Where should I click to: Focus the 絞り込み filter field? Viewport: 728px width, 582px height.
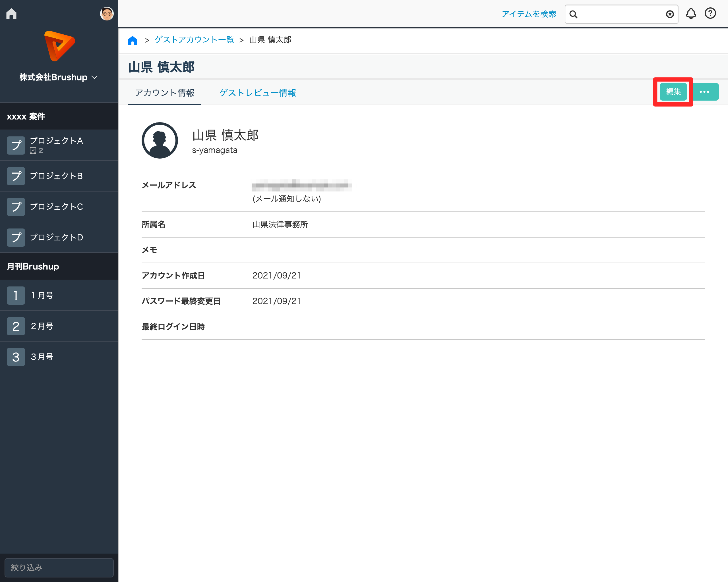tap(59, 568)
